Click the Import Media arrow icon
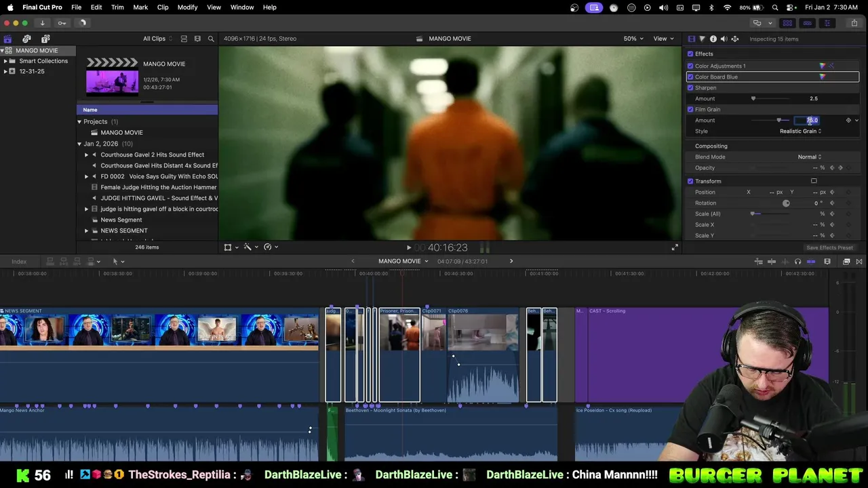Image resolution: width=868 pixels, height=488 pixels. tap(42, 23)
